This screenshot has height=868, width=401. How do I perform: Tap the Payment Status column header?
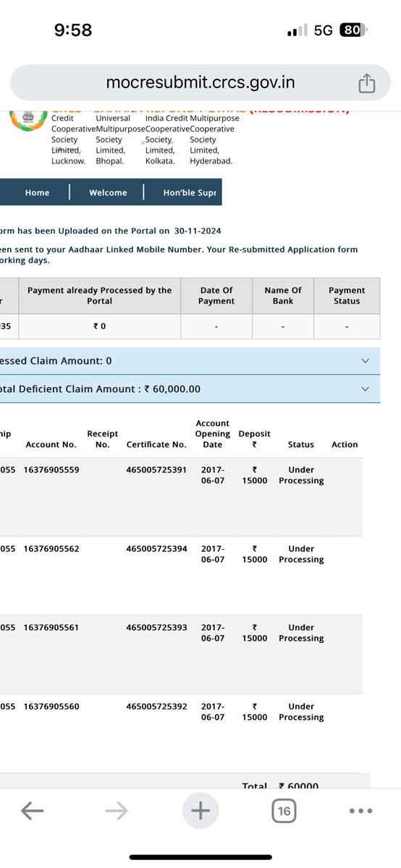347,295
